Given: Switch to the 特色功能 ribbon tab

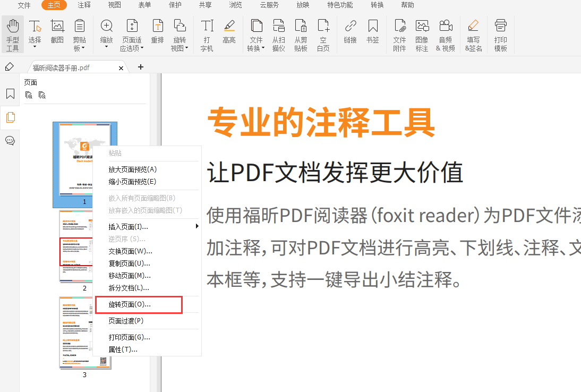Looking at the screenshot, I should pyautogui.click(x=340, y=5).
